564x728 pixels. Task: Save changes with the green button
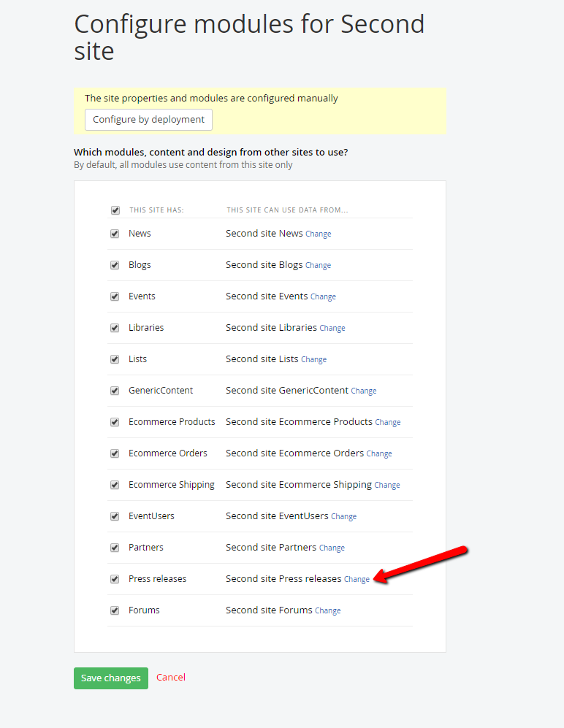(110, 678)
